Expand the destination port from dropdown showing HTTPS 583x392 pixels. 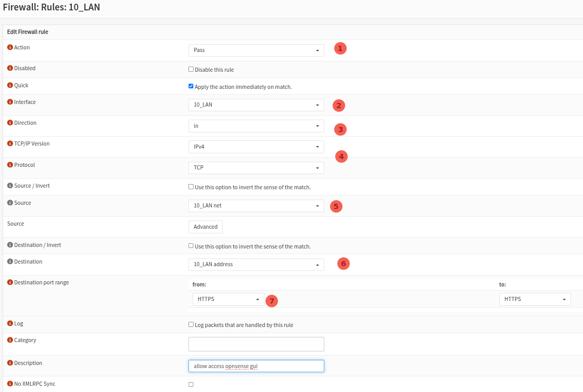click(x=228, y=299)
